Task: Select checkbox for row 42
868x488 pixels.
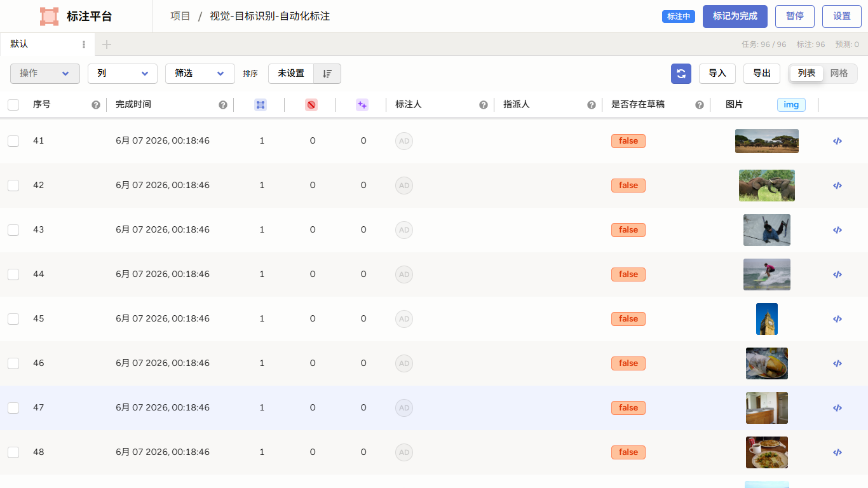Action: tap(13, 186)
